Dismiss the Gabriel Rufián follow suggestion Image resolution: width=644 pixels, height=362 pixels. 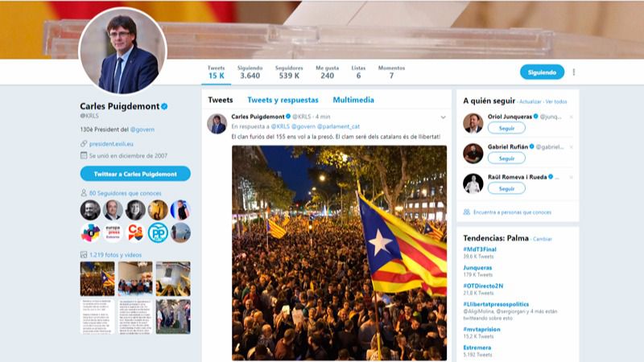571,147
